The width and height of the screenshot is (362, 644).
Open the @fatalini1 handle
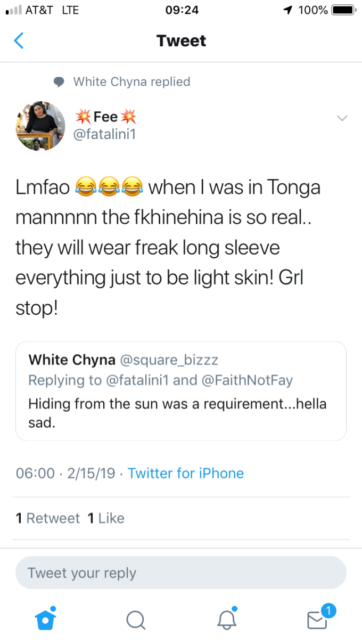pos(104,134)
